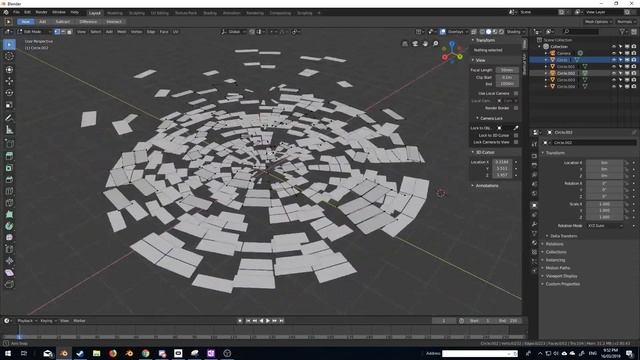Click the Subtract selection mode button
The image size is (640, 360).
point(62,22)
